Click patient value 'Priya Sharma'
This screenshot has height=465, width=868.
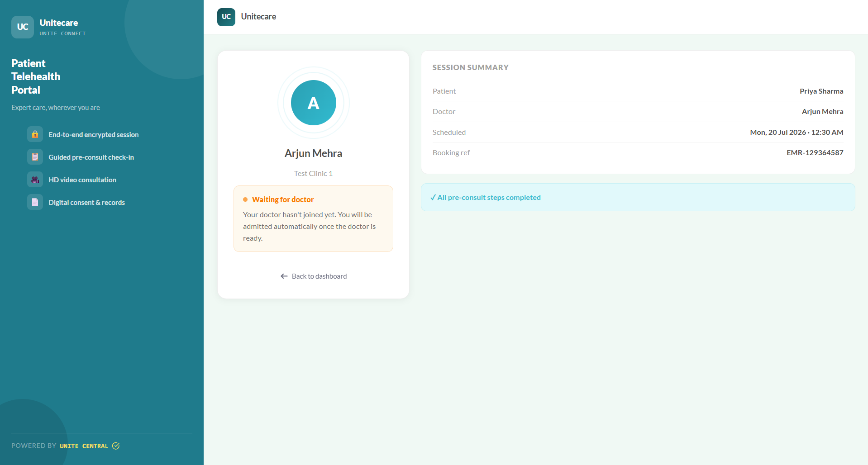[x=821, y=91]
